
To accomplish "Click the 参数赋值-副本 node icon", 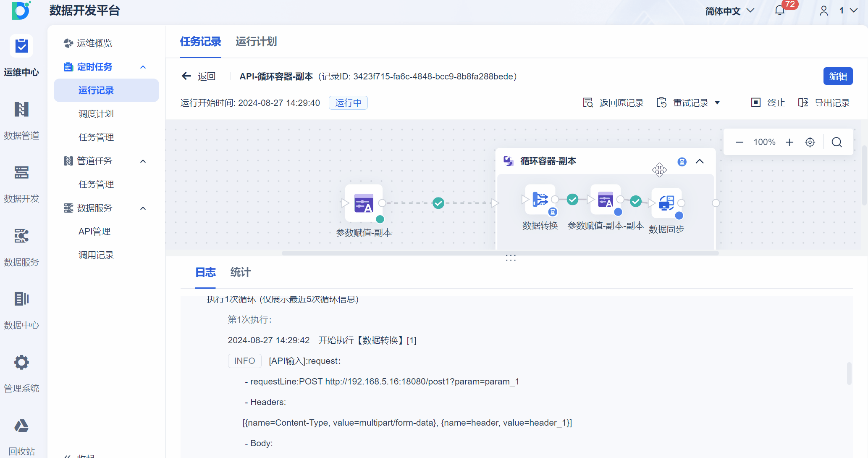I will click(364, 203).
